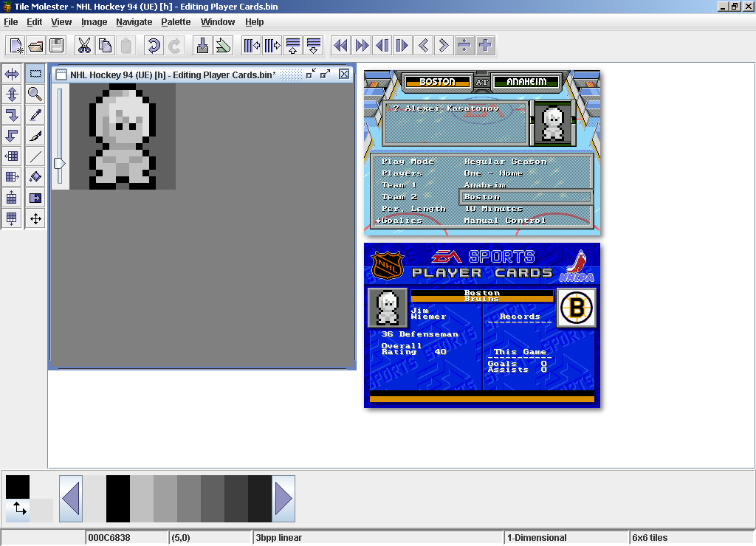Click the vertical slider handle in editor

[x=59, y=163]
